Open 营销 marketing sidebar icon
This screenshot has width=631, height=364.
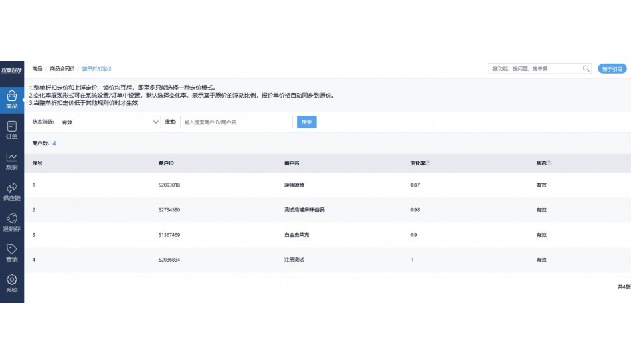tap(11, 253)
